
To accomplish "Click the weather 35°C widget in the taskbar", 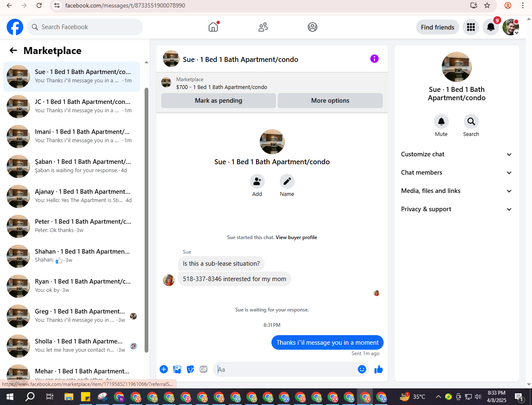I will tap(412, 397).
